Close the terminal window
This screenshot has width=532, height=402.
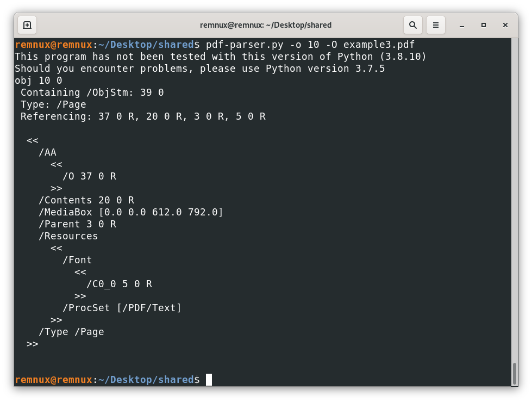(505, 25)
